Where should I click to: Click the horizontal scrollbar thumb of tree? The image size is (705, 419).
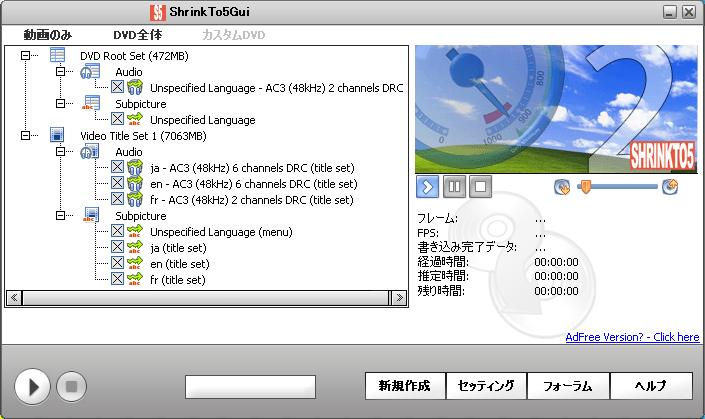[x=206, y=298]
